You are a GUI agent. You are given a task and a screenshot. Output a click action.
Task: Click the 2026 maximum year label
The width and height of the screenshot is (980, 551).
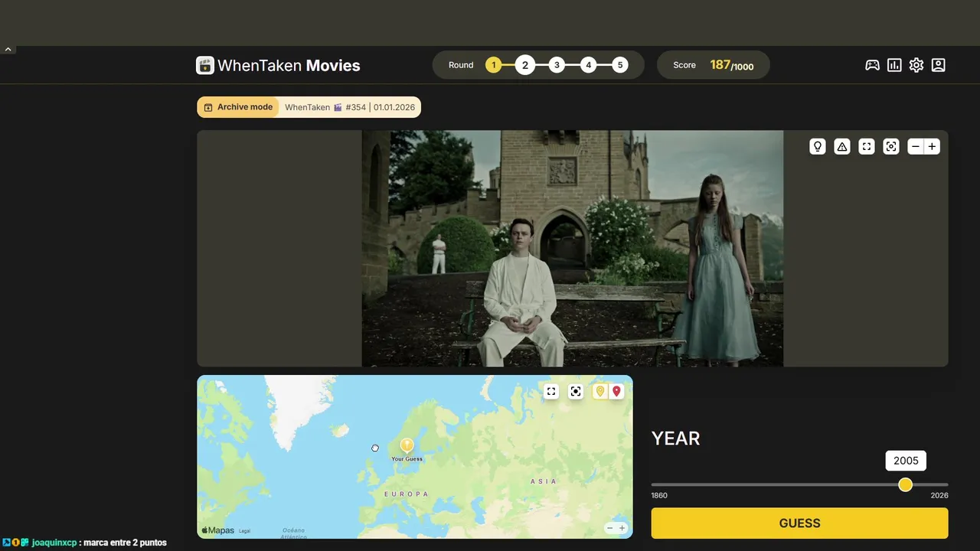tap(939, 496)
